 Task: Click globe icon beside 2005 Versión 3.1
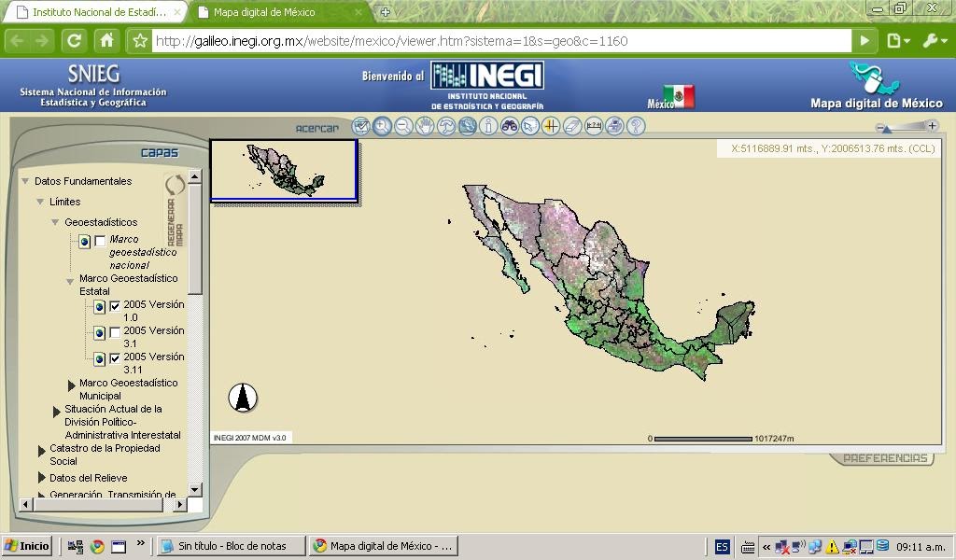(x=99, y=333)
